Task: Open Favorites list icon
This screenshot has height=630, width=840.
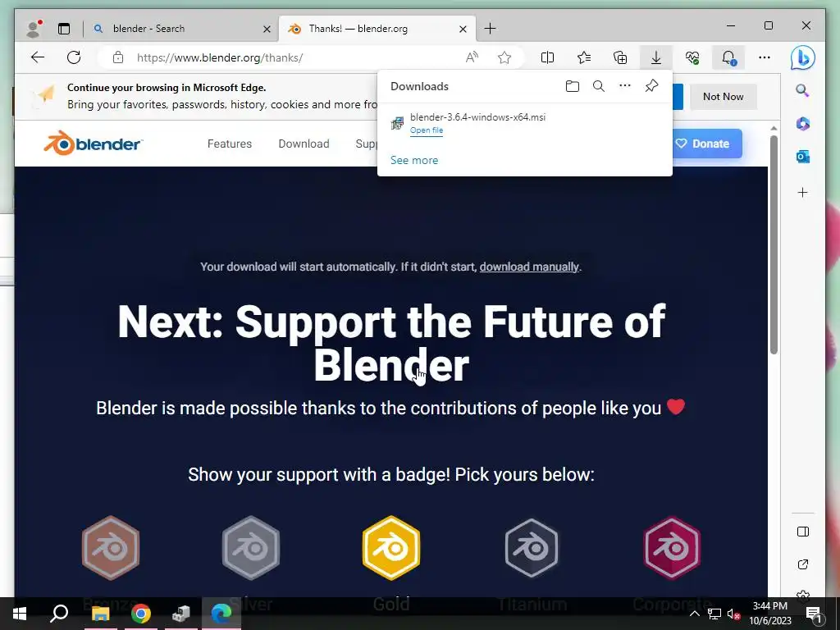Action: tap(584, 57)
